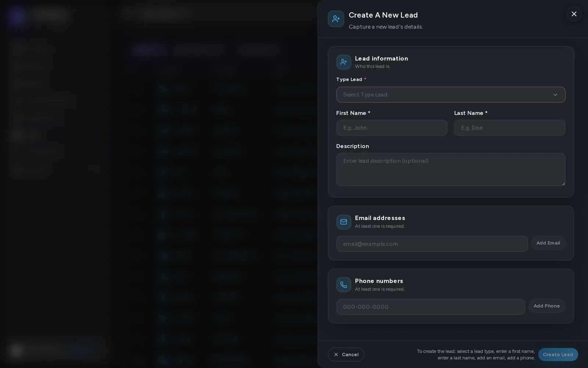The height and width of the screenshot is (368, 588).
Task: Click the Description textarea resize handle
Action: (563, 184)
